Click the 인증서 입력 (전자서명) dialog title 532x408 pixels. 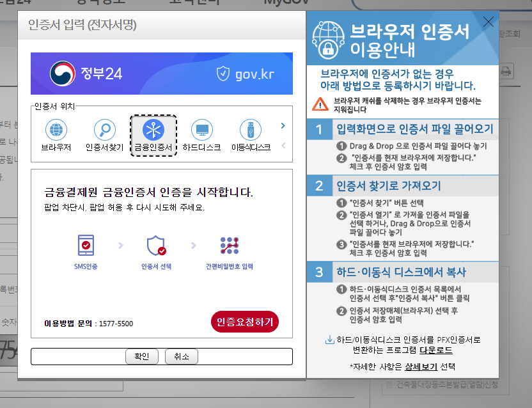coord(82,25)
